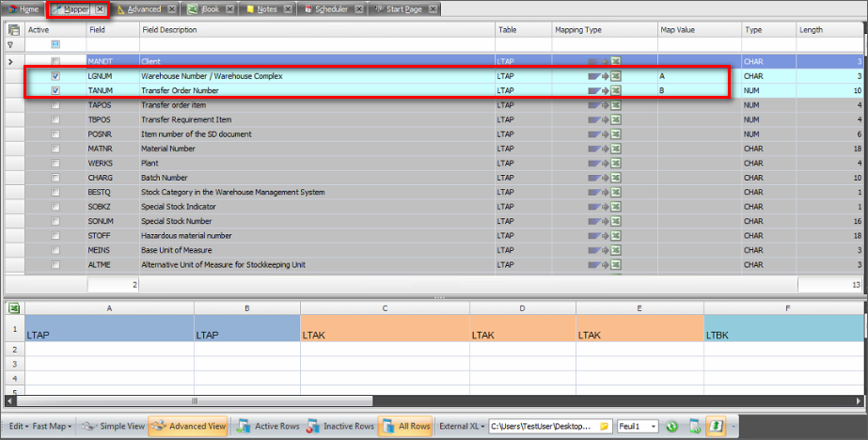Click the Active Rows filter icon

[243, 426]
